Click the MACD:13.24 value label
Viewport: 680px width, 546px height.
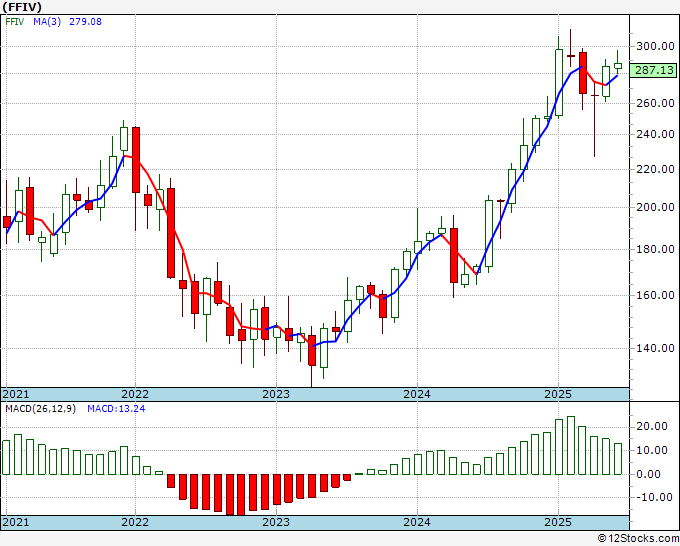pyautogui.click(x=116, y=409)
